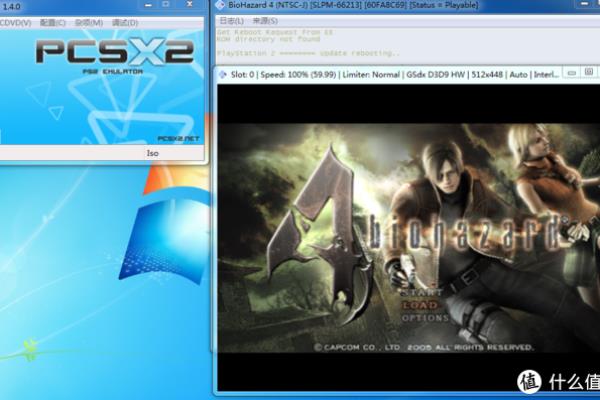Open the 杂项(M) misc menu
Image resolution: width=600 pixels, height=400 pixels.
pyautogui.click(x=89, y=23)
